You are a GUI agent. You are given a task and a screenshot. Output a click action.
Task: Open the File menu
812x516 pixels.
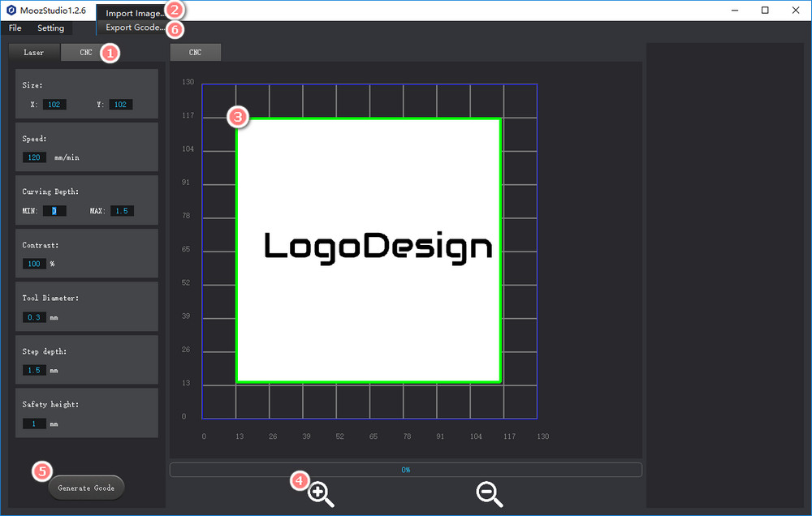point(15,28)
